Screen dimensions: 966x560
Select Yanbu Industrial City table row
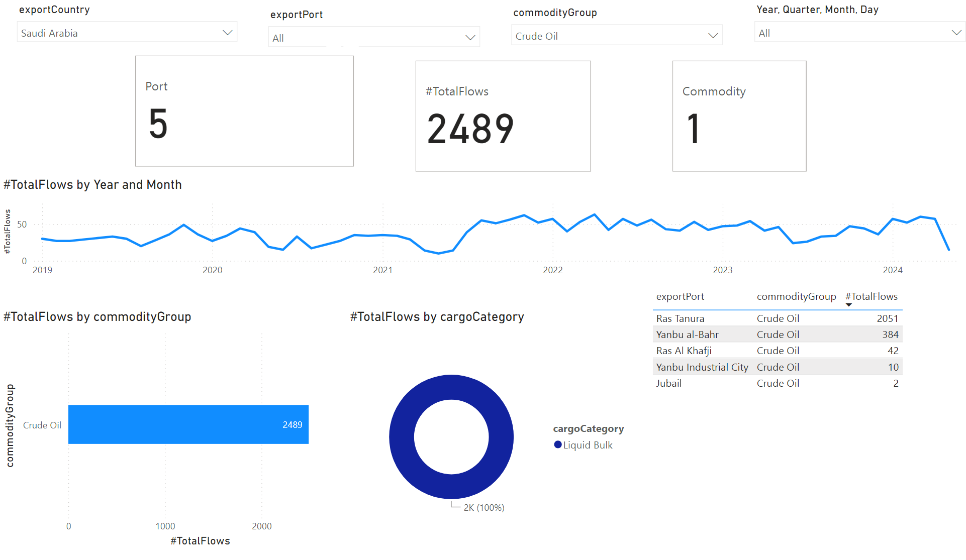[702, 367]
